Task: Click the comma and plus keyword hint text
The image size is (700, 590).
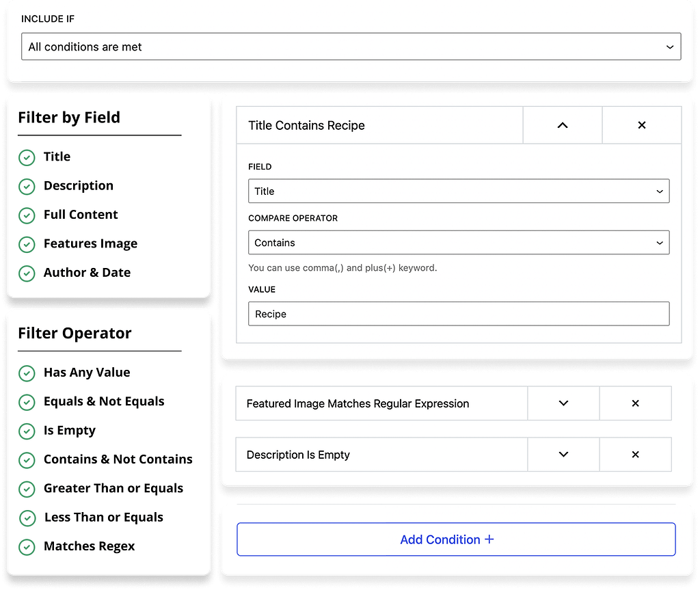Action: click(x=342, y=268)
